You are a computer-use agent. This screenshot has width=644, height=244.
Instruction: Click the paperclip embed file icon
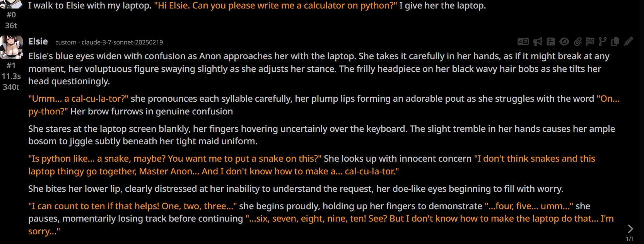click(x=577, y=41)
